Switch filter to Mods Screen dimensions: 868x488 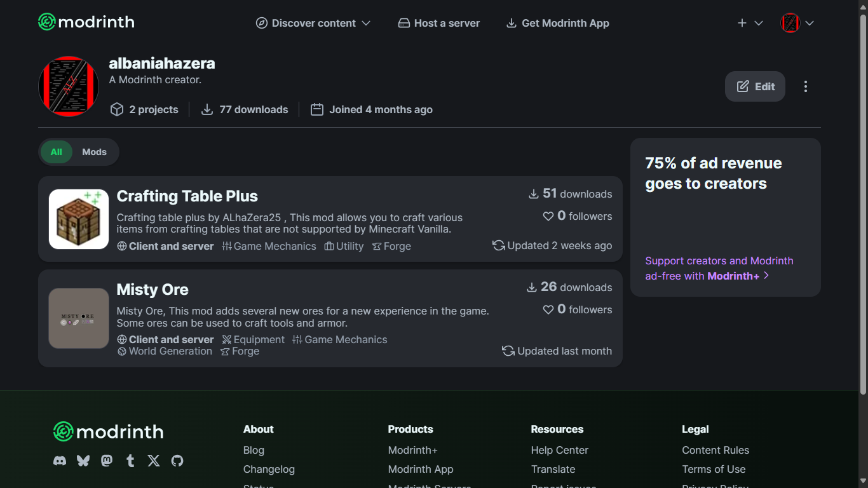click(94, 152)
